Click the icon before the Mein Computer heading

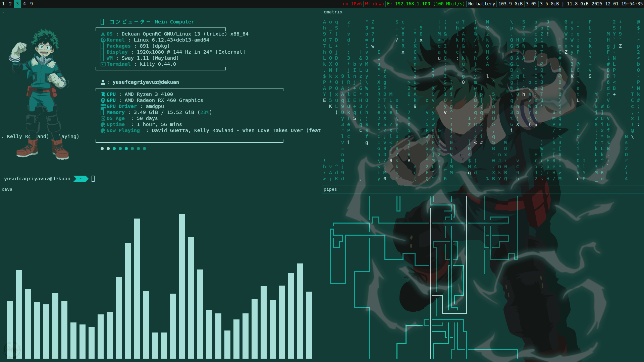click(x=102, y=22)
